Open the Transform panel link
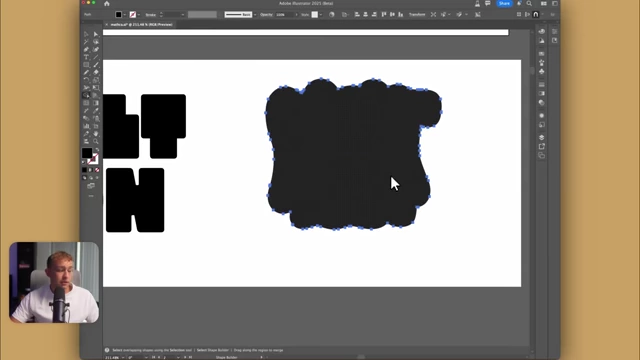640x360 pixels. tap(417, 15)
